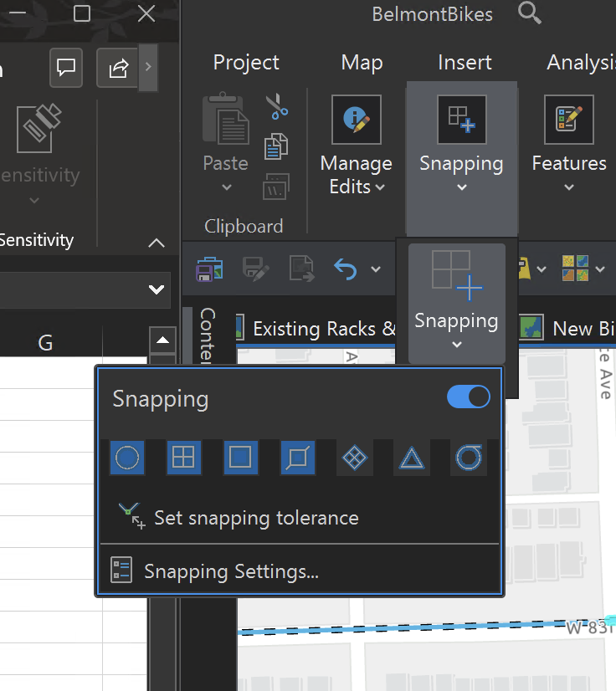This screenshot has height=691, width=616.
Task: Open the comments speech bubble icon
Action: tap(66, 67)
